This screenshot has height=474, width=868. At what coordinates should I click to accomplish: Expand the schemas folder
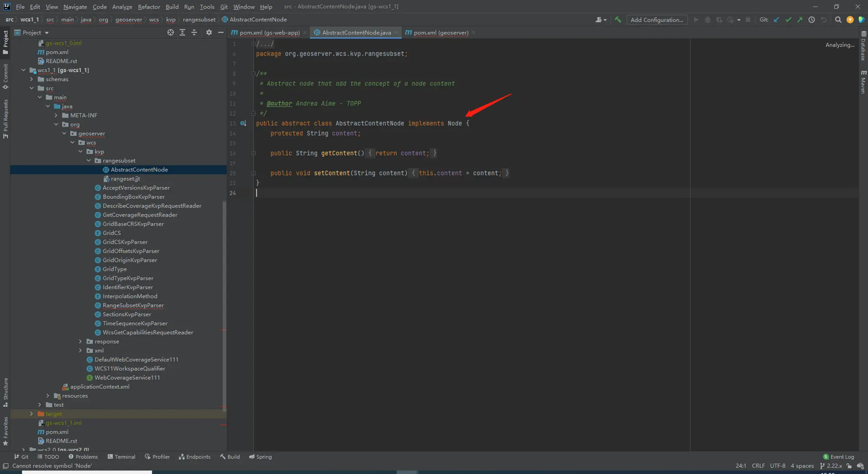(x=31, y=79)
